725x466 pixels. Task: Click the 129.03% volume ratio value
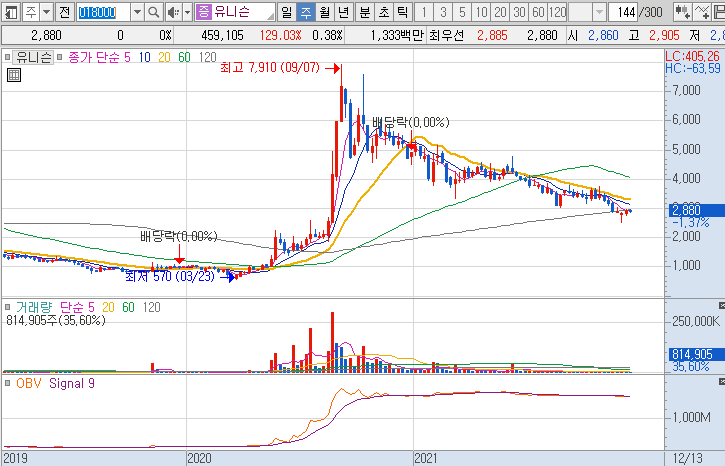pyautogui.click(x=281, y=35)
